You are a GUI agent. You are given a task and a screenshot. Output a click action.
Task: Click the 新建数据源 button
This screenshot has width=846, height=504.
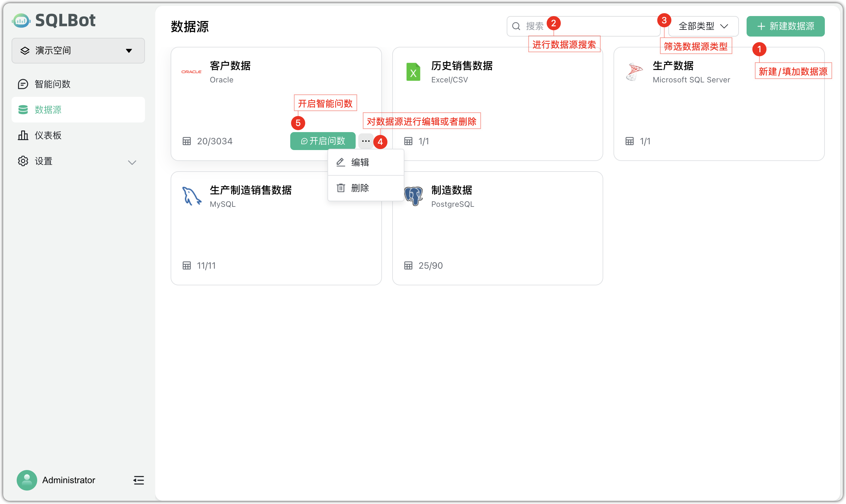pos(785,26)
